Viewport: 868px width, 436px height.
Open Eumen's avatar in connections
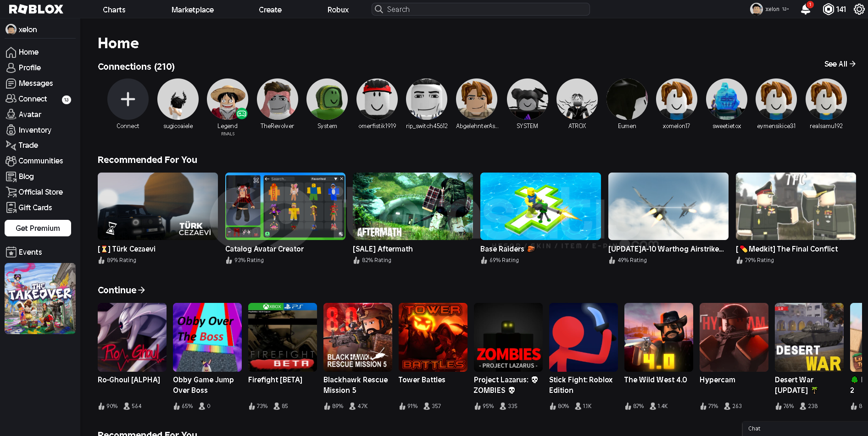pyautogui.click(x=627, y=99)
